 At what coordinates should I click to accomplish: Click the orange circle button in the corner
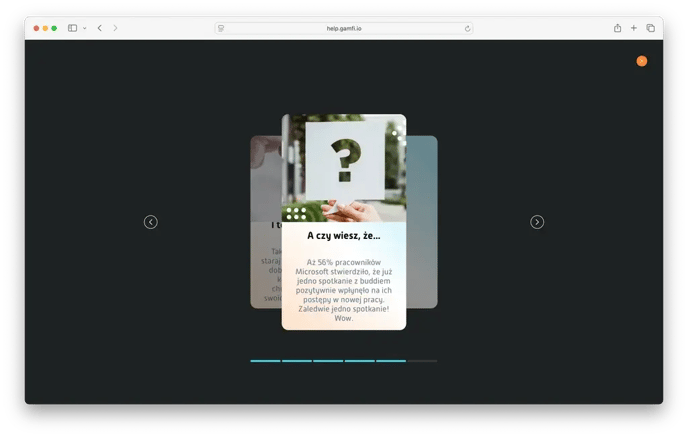point(641,61)
